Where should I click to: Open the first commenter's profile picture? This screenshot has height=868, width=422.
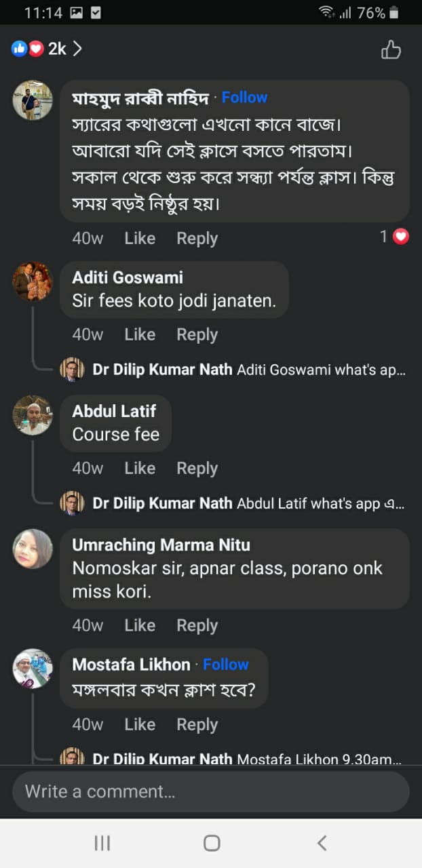coord(32,100)
